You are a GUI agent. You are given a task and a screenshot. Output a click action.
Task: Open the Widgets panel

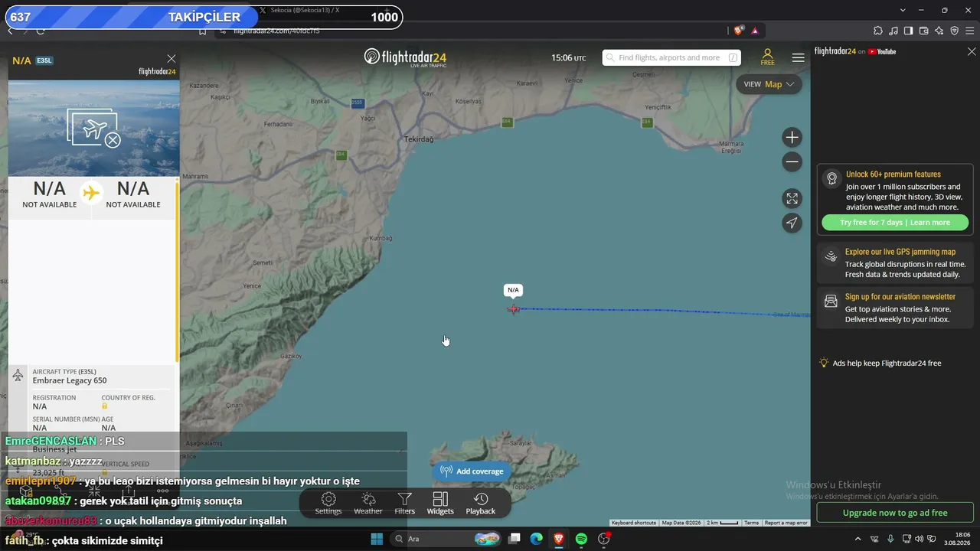[x=440, y=504]
